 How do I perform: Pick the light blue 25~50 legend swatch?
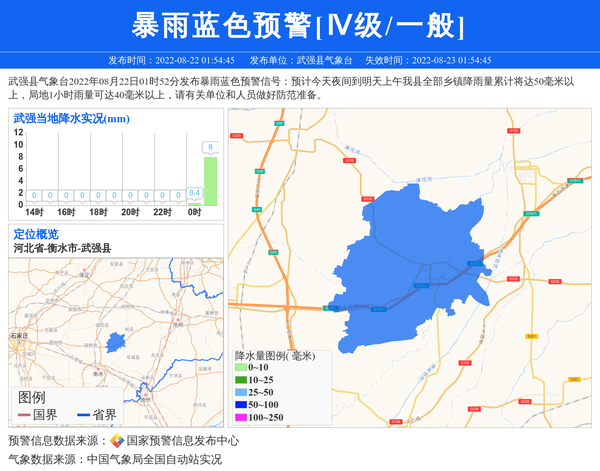(241, 392)
